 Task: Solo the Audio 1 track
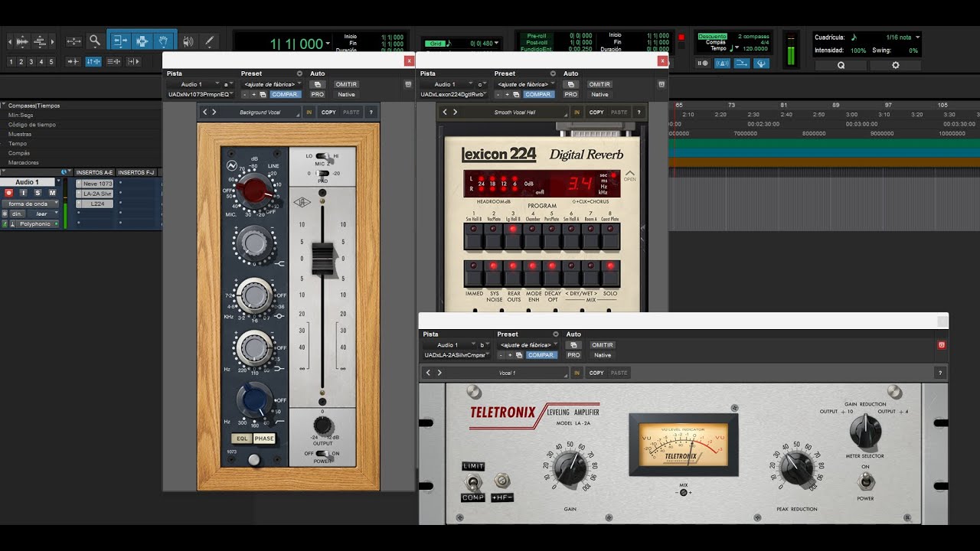[38, 193]
